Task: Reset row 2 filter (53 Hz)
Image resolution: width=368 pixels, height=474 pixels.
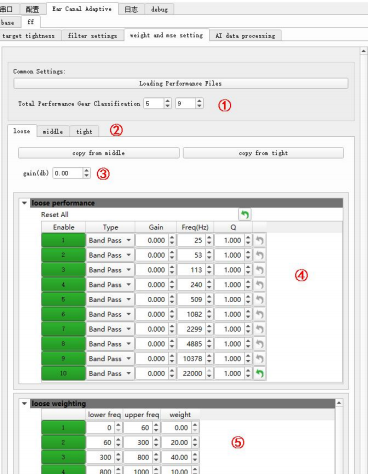Action: (x=260, y=255)
